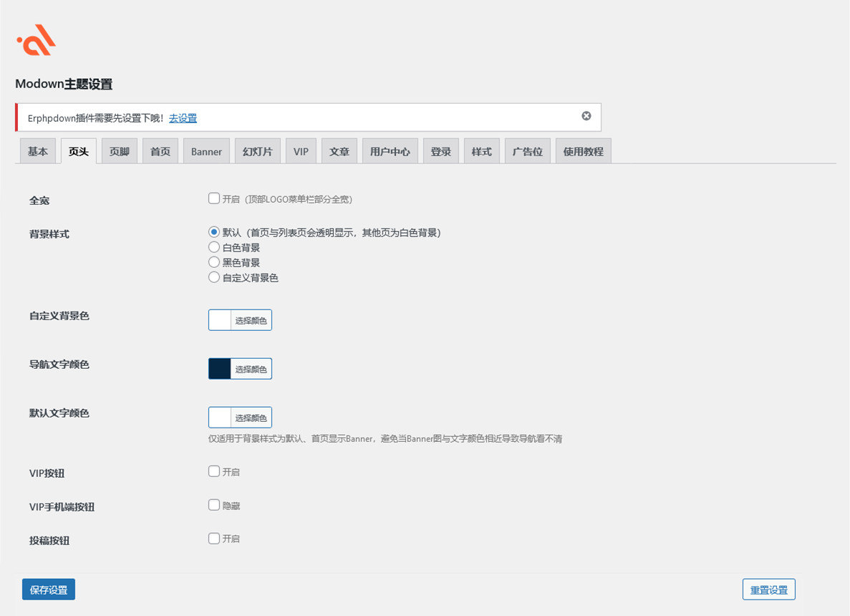Check the 投稿按钮 开启 checkbox
The width and height of the screenshot is (850, 616).
(214, 538)
